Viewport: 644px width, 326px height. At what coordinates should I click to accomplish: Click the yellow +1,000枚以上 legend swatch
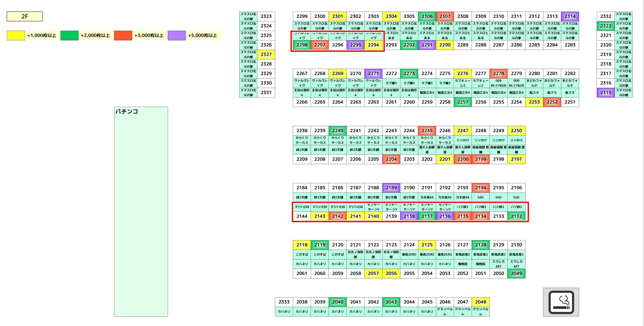[x=16, y=35]
